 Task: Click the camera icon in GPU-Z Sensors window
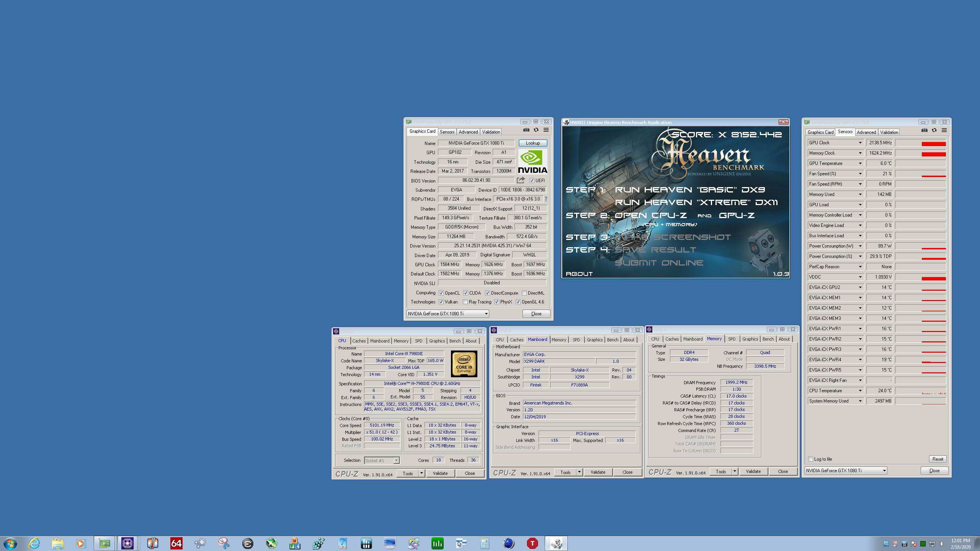[x=924, y=130]
